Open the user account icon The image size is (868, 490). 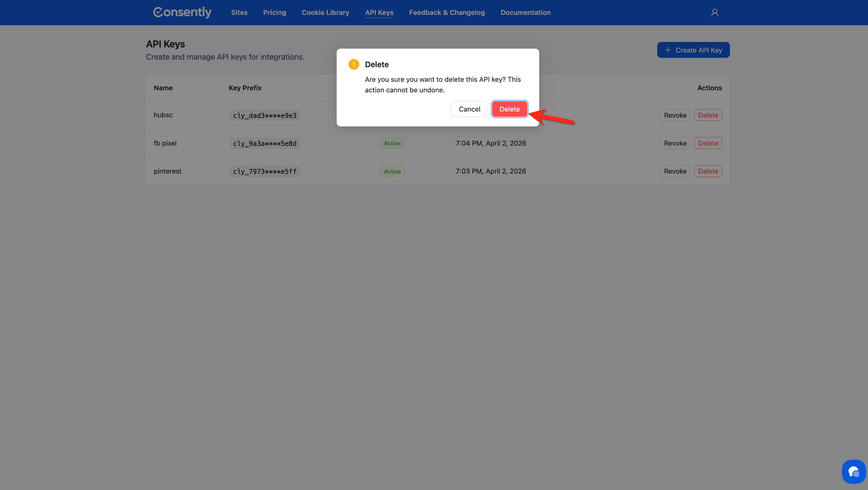[714, 12]
